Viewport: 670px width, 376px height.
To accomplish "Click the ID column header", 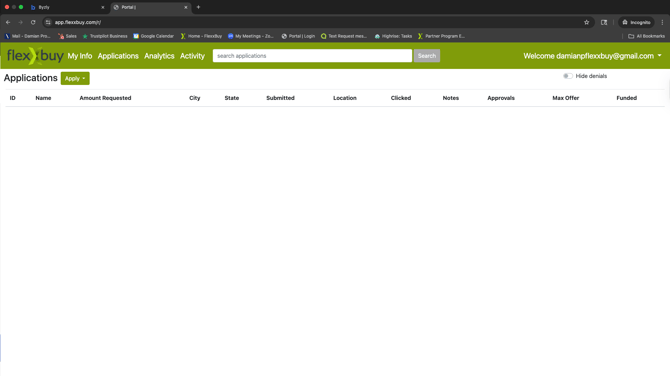I will (x=13, y=98).
